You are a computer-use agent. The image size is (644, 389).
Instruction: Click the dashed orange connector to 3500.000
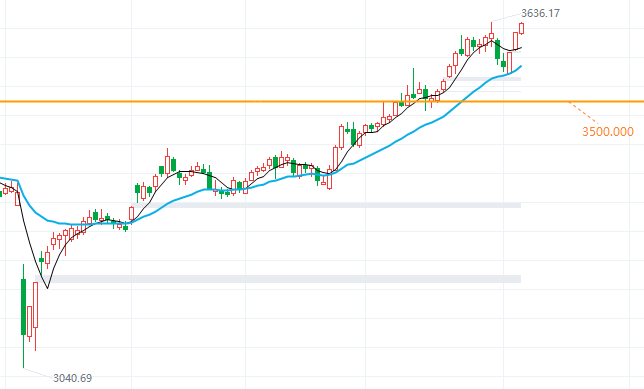[x=584, y=113]
